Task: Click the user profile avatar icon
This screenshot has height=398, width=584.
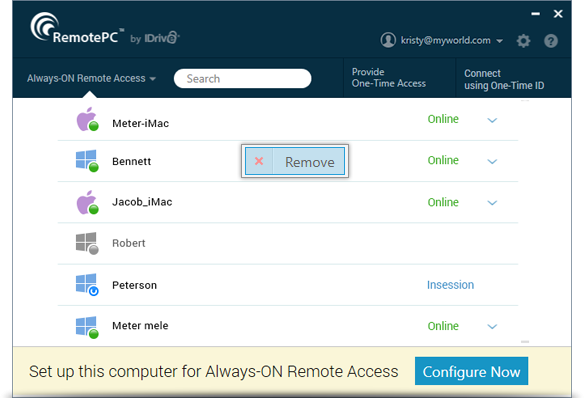Action: pos(388,40)
